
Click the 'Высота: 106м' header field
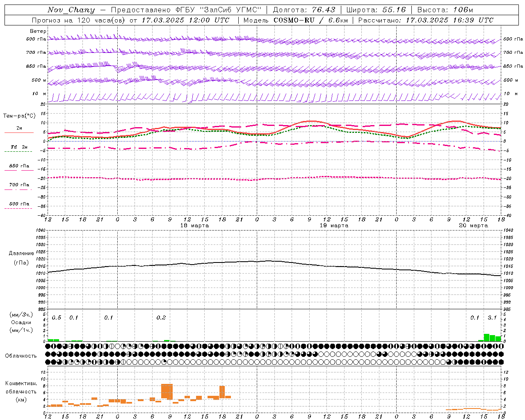445,10
